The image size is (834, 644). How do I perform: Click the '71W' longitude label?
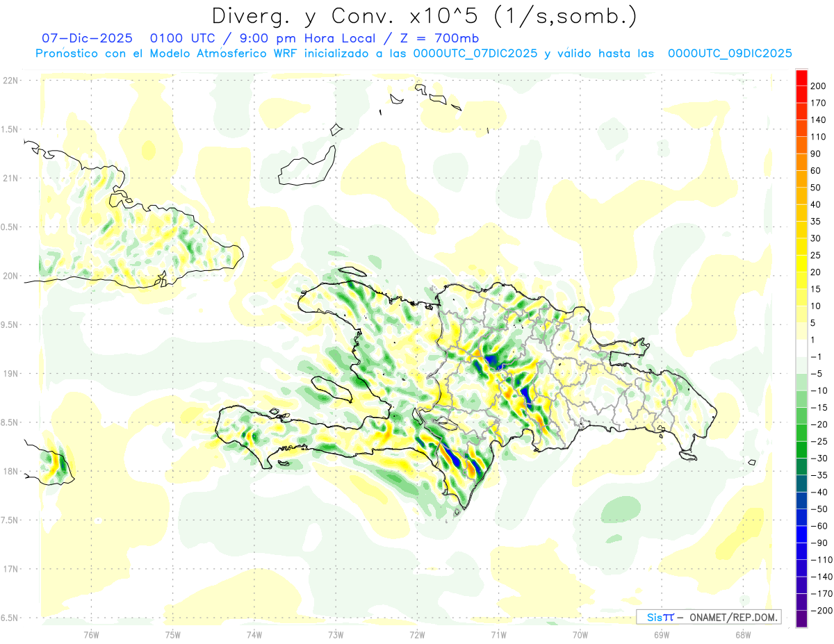(498, 635)
